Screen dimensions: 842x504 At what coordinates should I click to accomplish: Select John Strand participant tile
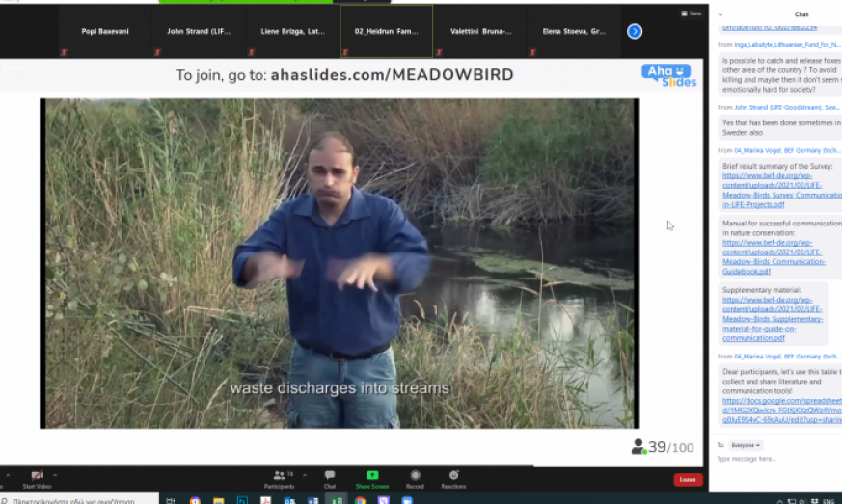coord(199,31)
